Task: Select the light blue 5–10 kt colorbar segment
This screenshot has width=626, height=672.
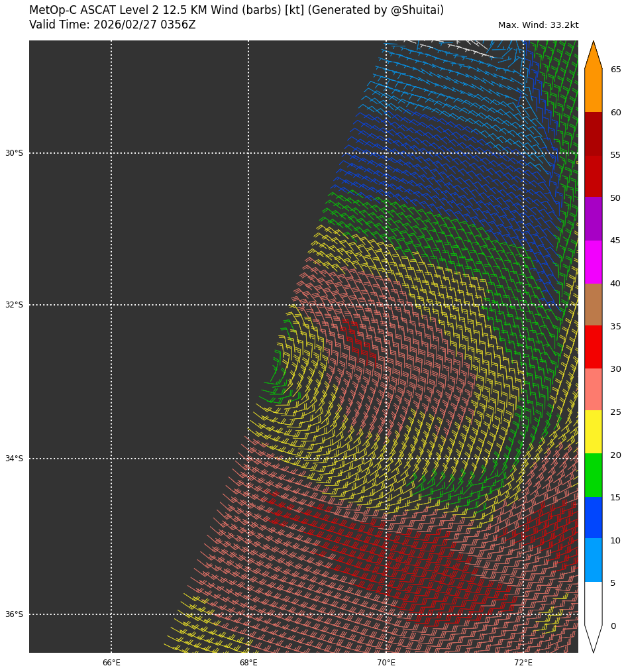Action: tap(593, 560)
